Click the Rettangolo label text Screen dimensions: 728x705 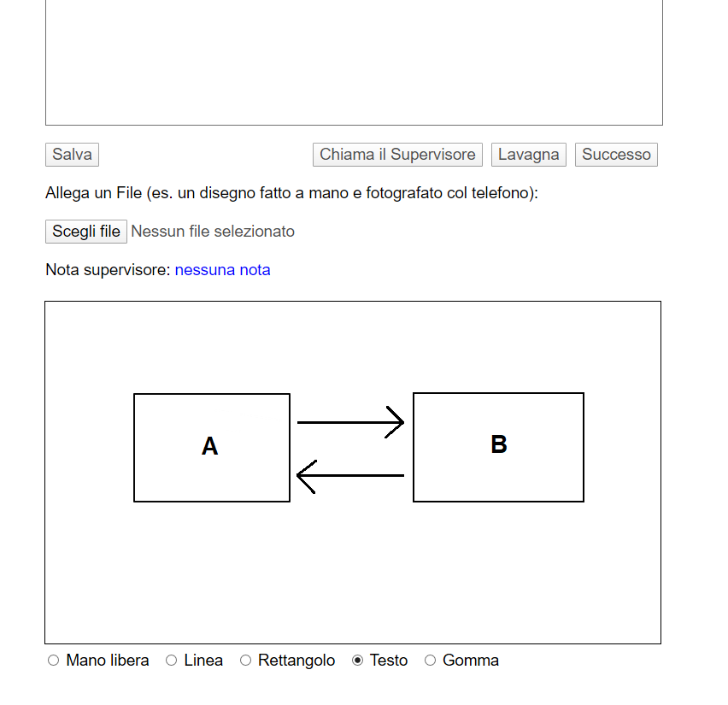(x=296, y=661)
